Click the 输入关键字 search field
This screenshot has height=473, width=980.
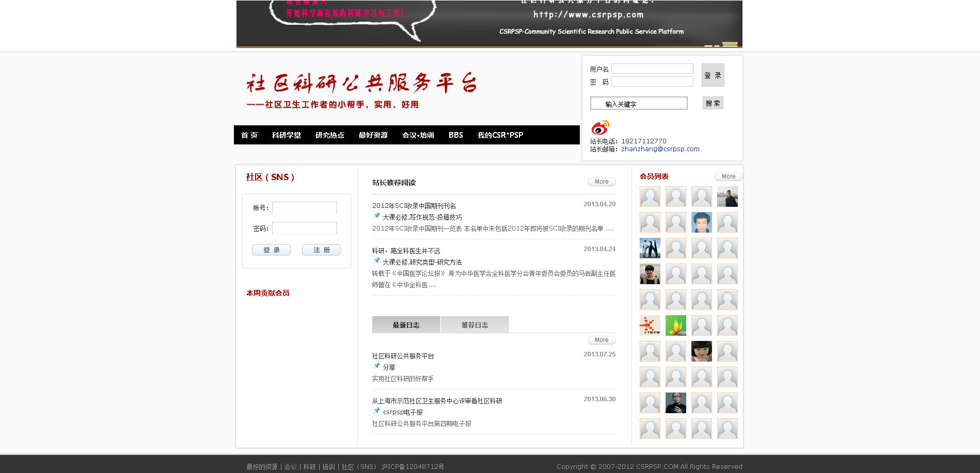(639, 104)
